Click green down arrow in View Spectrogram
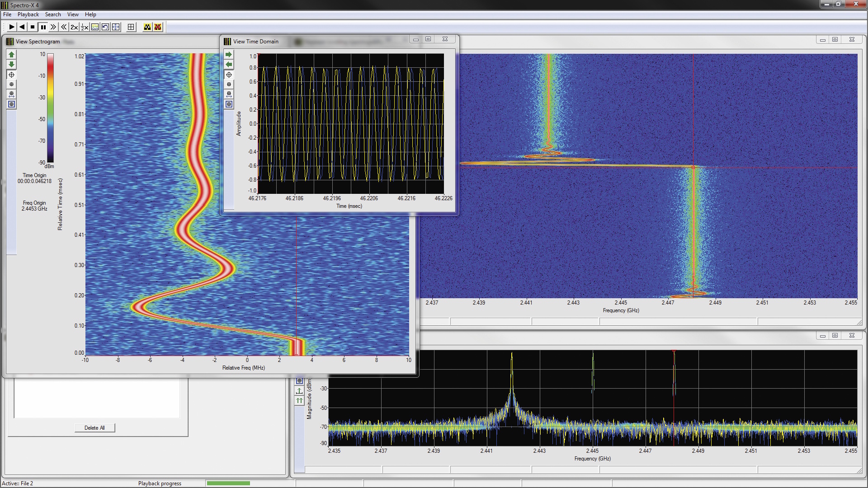 tap(12, 65)
